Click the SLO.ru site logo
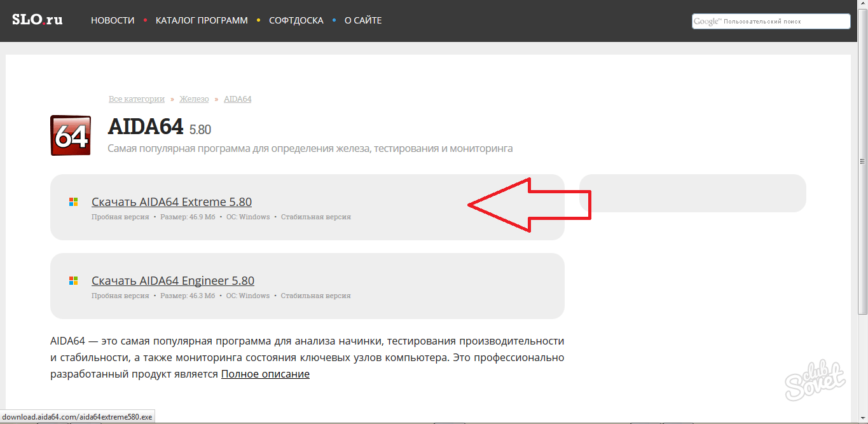 pos(37,20)
